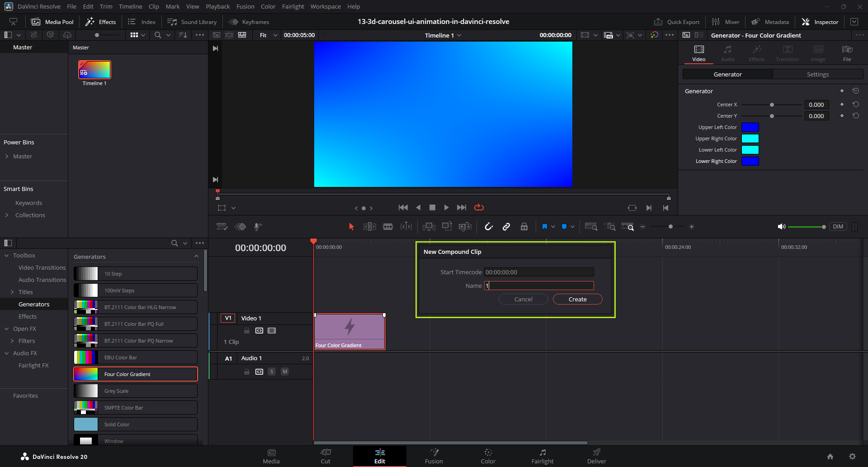This screenshot has width=868, height=467.
Task: Cancel the New Compound Clip dialog
Action: [x=523, y=299]
